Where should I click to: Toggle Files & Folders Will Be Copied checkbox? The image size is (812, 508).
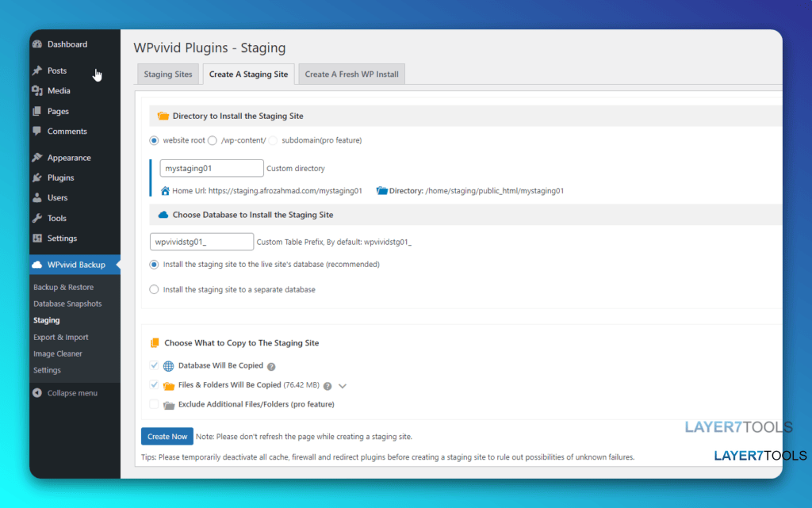(154, 385)
